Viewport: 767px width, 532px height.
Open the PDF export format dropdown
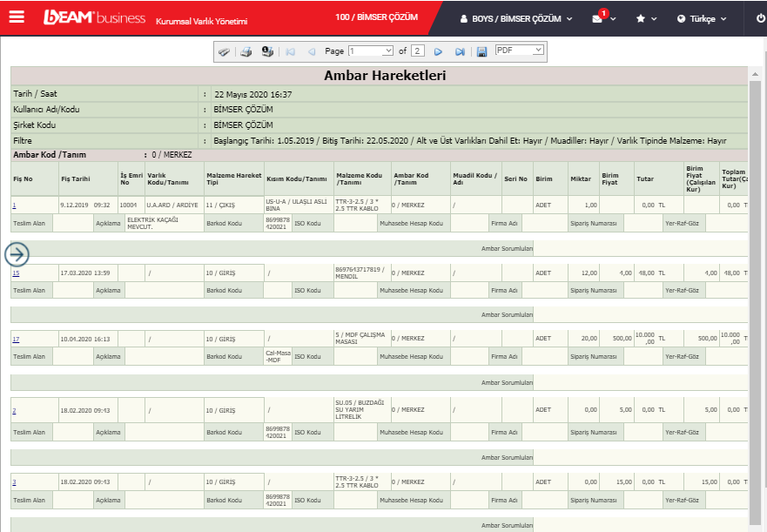[x=520, y=51]
